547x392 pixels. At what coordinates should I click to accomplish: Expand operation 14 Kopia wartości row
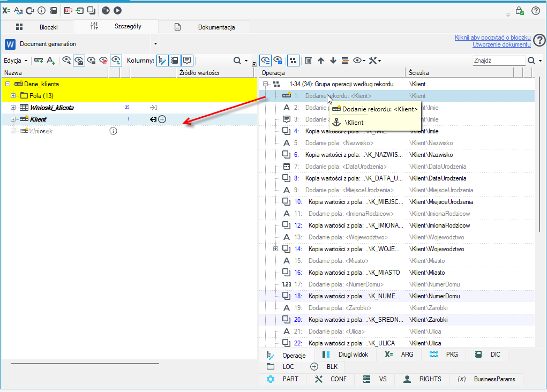coord(275,248)
